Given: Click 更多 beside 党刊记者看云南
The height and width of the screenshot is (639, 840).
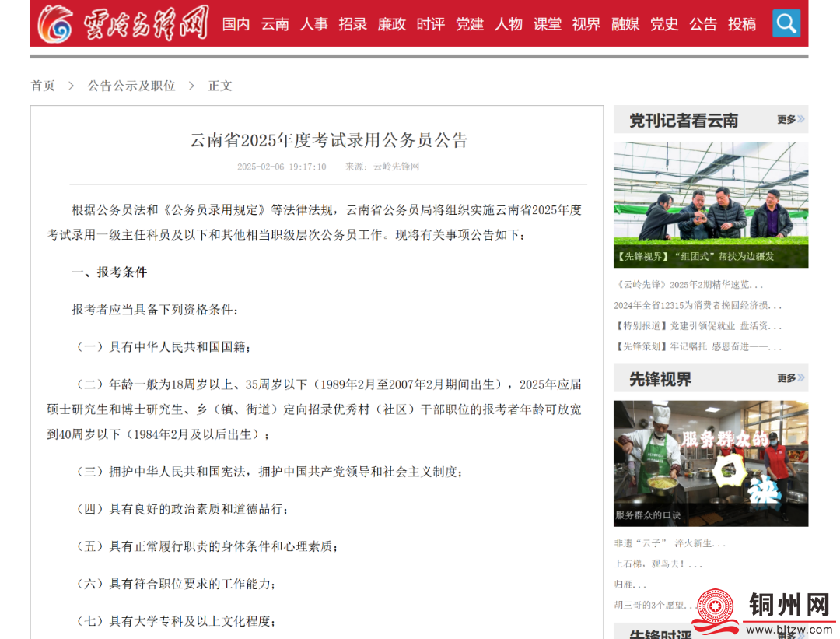Looking at the screenshot, I should 791,120.
